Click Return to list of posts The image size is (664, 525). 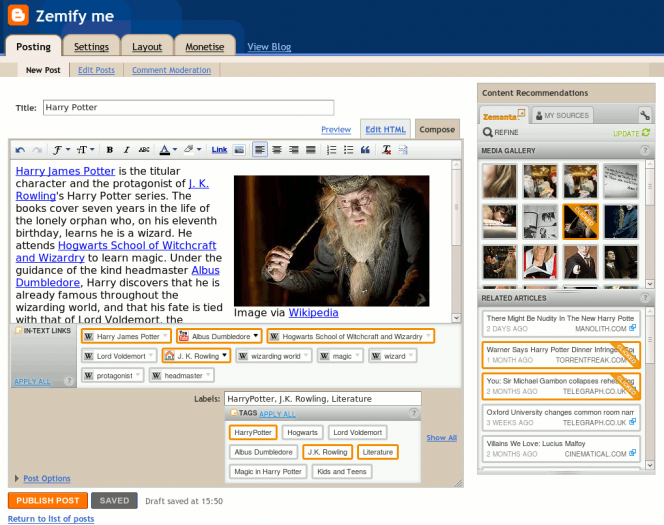(51, 519)
